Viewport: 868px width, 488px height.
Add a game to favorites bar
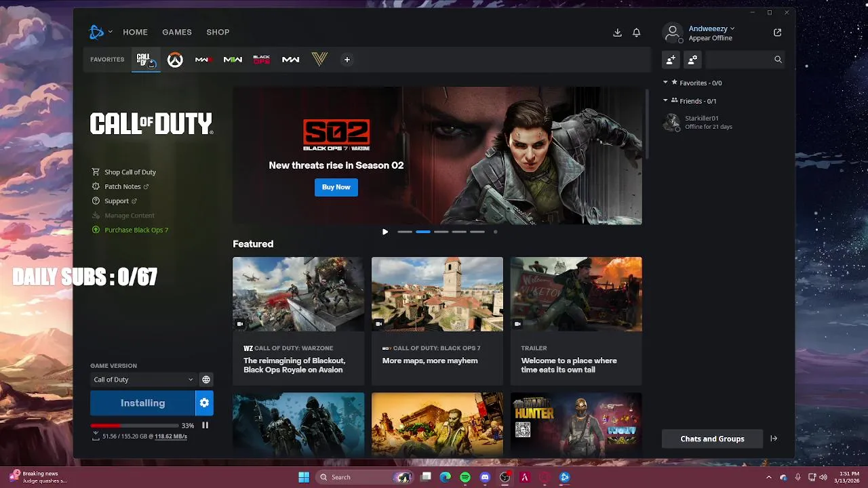347,60
